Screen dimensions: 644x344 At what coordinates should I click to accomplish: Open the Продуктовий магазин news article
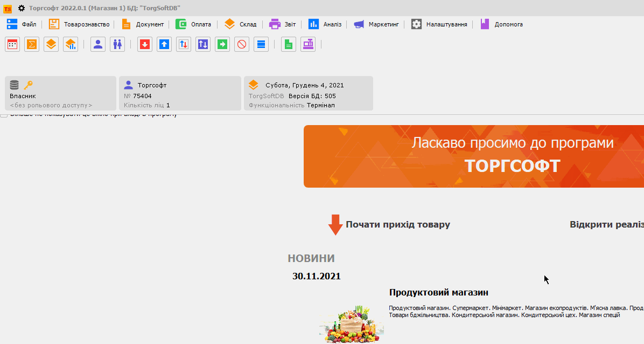[x=439, y=292]
